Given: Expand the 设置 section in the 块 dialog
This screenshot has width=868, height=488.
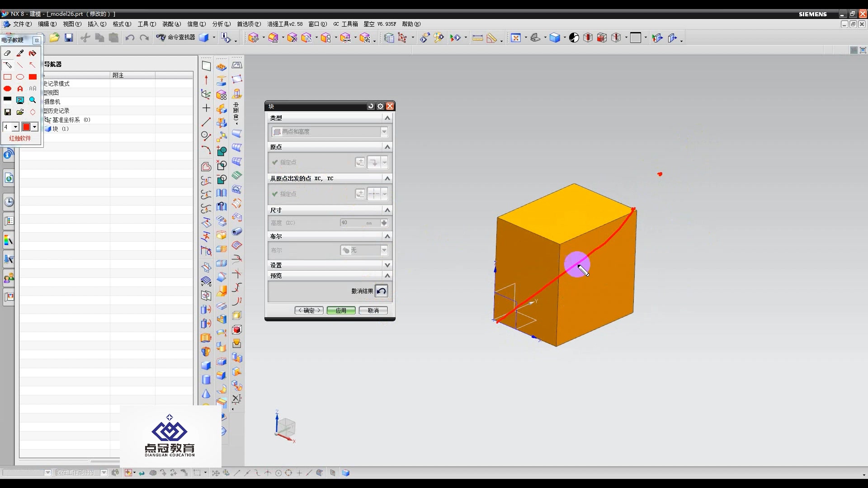Looking at the screenshot, I should [387, 265].
